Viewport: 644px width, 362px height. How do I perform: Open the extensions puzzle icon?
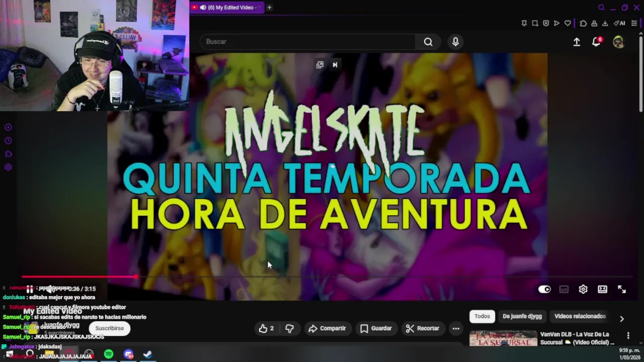(x=583, y=23)
